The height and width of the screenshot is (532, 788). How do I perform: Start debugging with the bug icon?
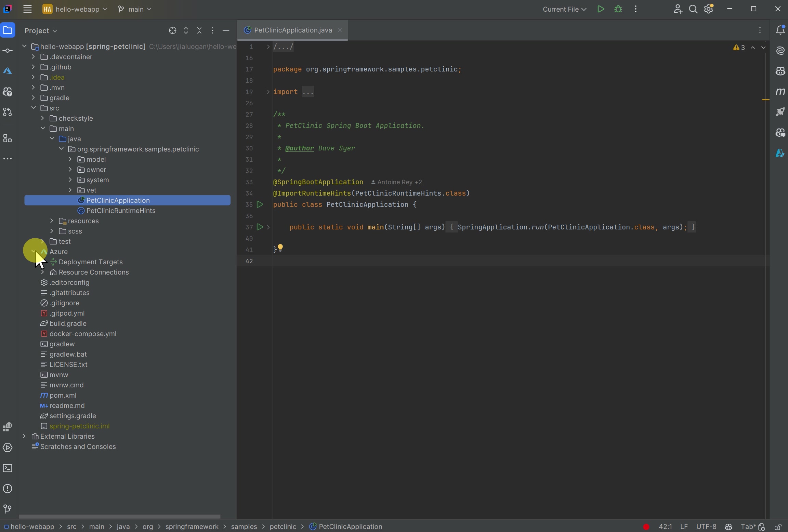click(x=618, y=9)
